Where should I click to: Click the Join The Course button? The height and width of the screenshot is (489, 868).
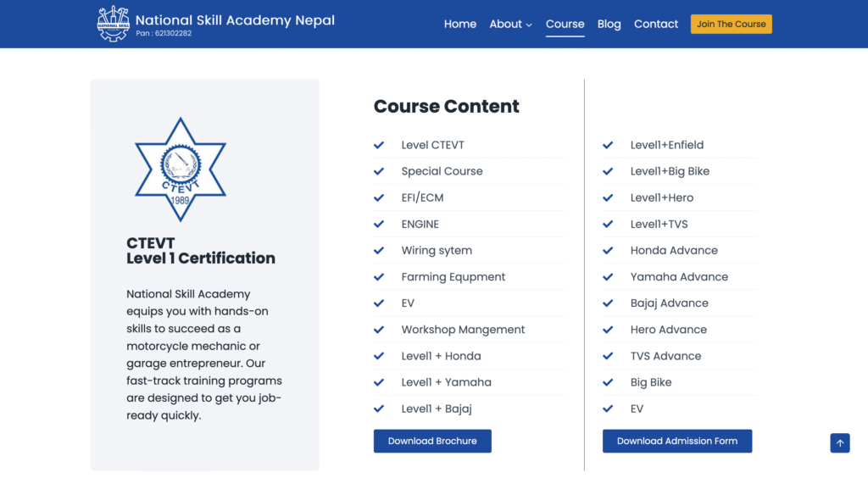732,24
